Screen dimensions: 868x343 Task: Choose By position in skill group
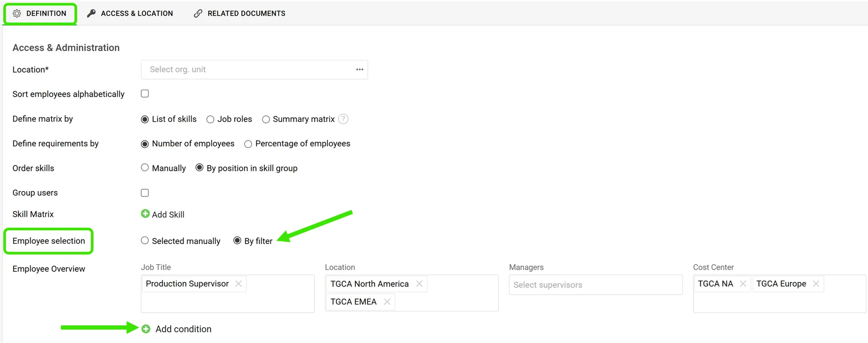(199, 168)
